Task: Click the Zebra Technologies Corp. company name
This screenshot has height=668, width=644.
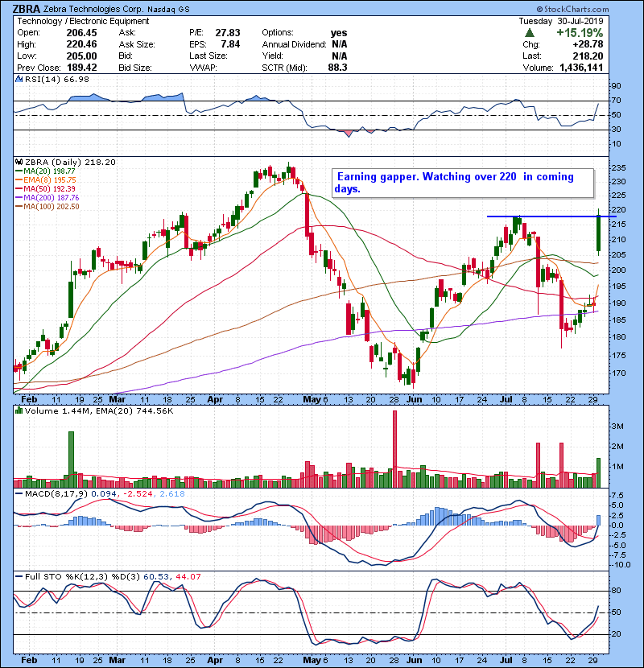Action: click(93, 9)
